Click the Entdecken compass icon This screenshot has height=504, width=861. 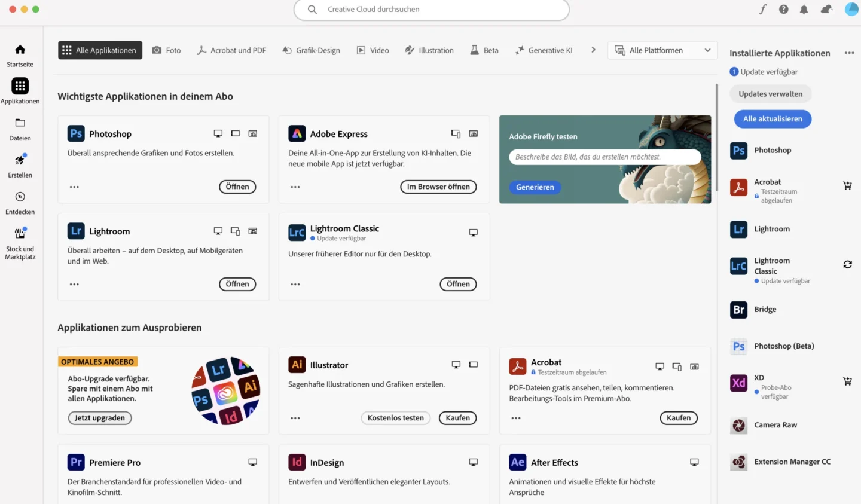pyautogui.click(x=20, y=197)
